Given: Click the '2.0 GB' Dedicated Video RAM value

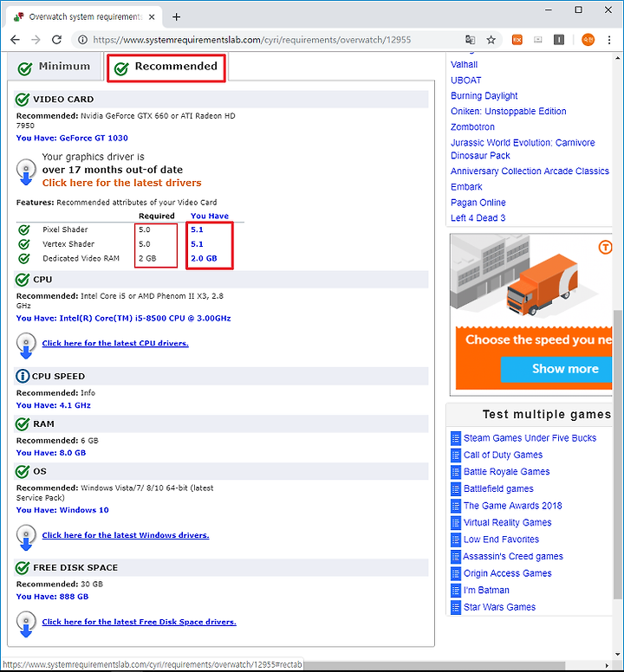Looking at the screenshot, I should pos(205,258).
